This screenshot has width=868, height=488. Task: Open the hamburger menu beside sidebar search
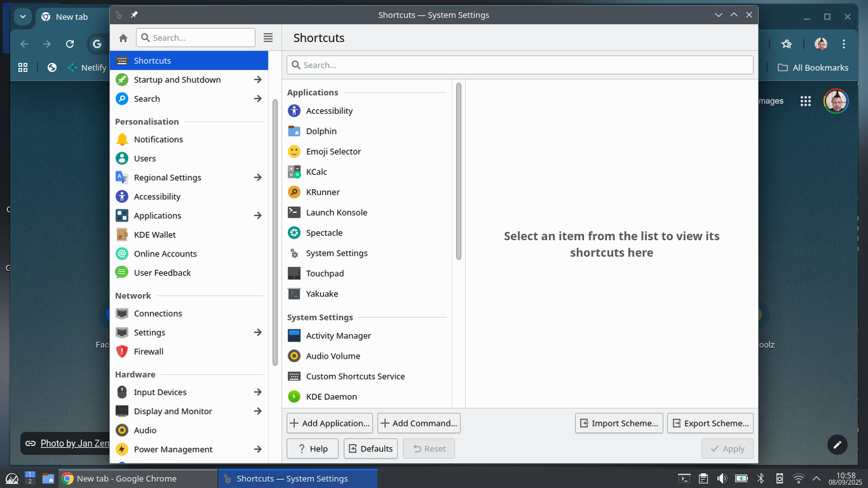268,37
